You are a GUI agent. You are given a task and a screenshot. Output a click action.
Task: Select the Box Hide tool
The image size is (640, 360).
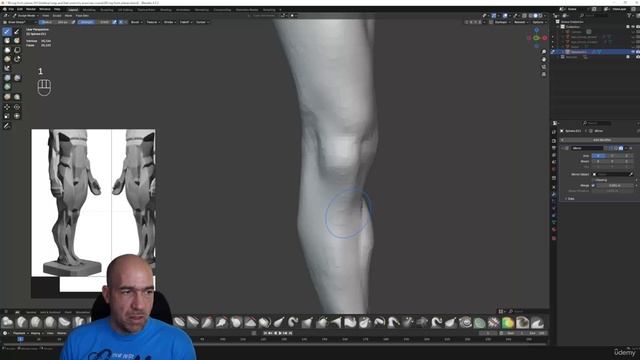coord(17,50)
